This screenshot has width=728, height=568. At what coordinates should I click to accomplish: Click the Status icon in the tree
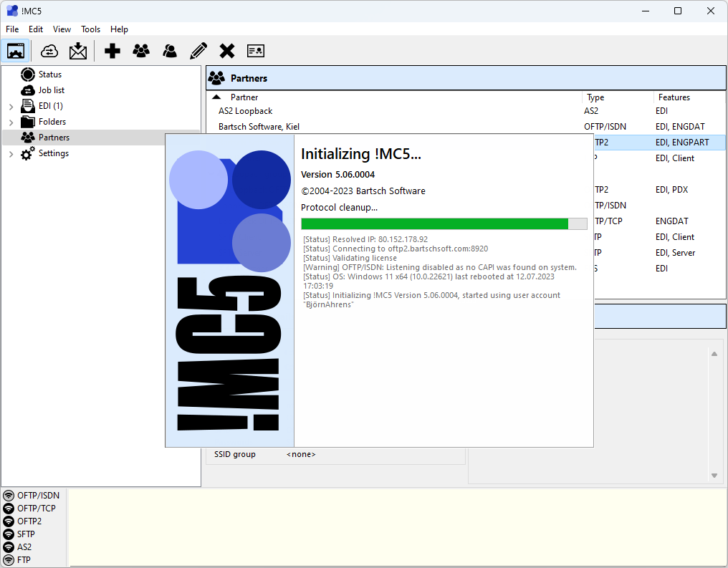click(x=28, y=74)
